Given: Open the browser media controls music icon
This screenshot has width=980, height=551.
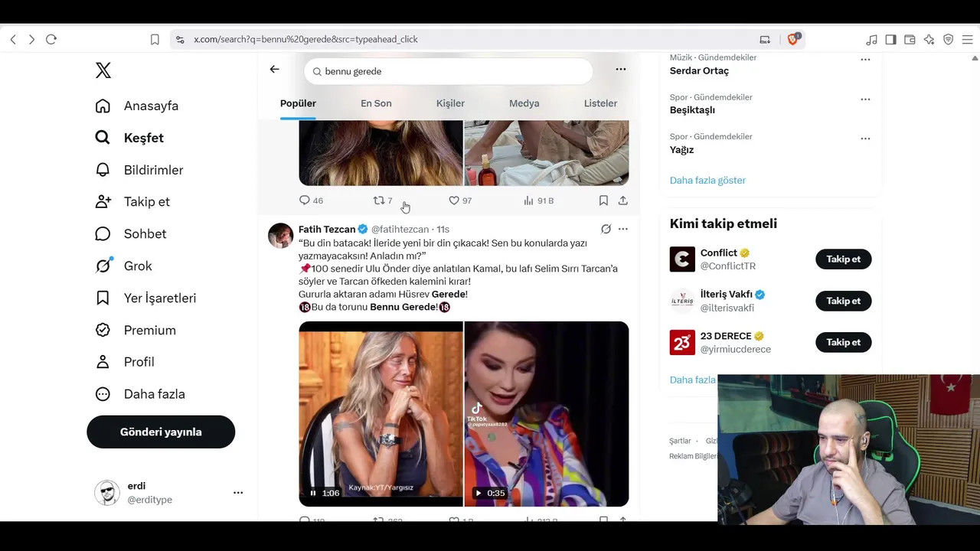Looking at the screenshot, I should [871, 39].
